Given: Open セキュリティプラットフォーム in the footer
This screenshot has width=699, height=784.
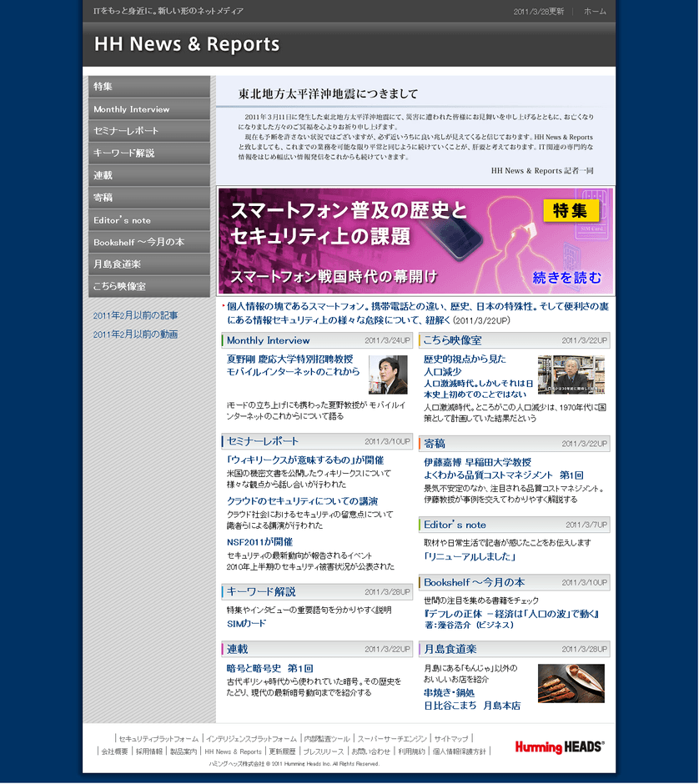Looking at the screenshot, I should 158,739.
